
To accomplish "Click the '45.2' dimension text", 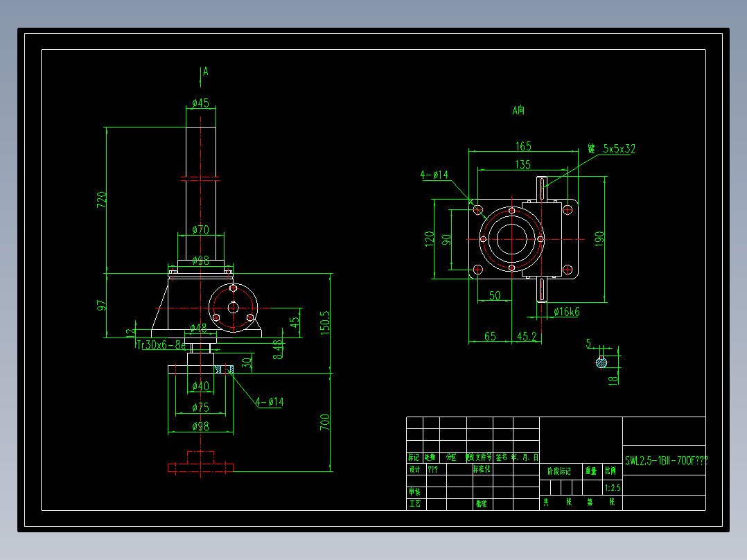I will [527, 337].
